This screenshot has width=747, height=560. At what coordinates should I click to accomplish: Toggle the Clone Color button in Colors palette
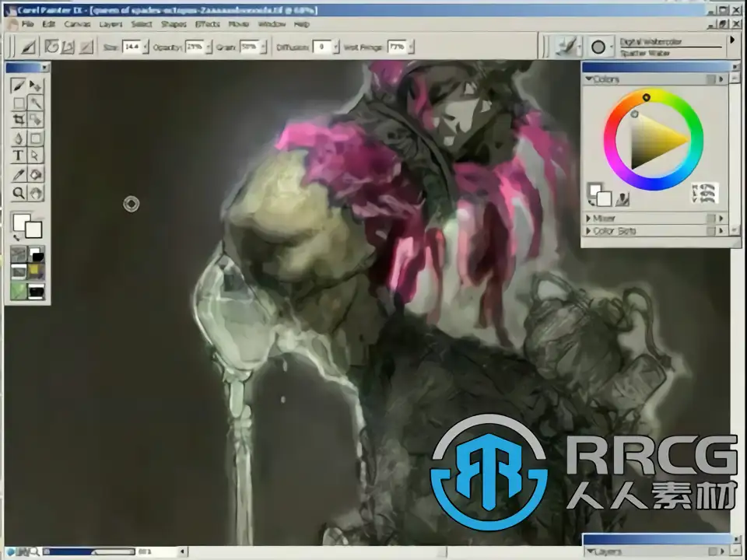tap(622, 199)
